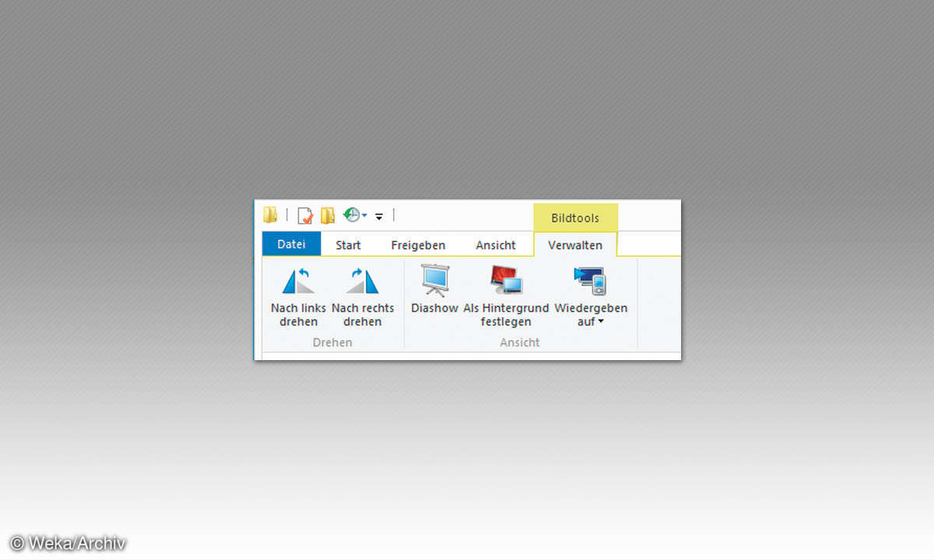Open the undo icon's small dropdown arrow

[364, 215]
